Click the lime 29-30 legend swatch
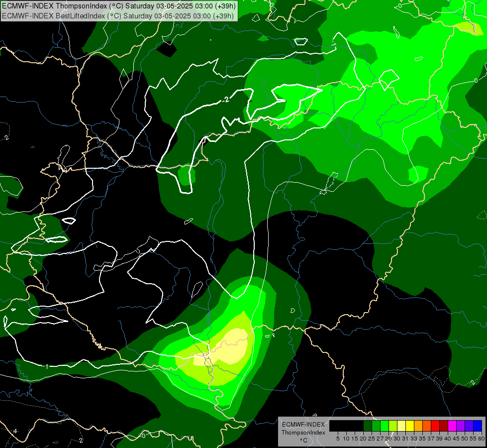487x448 pixels. [x=393, y=426]
